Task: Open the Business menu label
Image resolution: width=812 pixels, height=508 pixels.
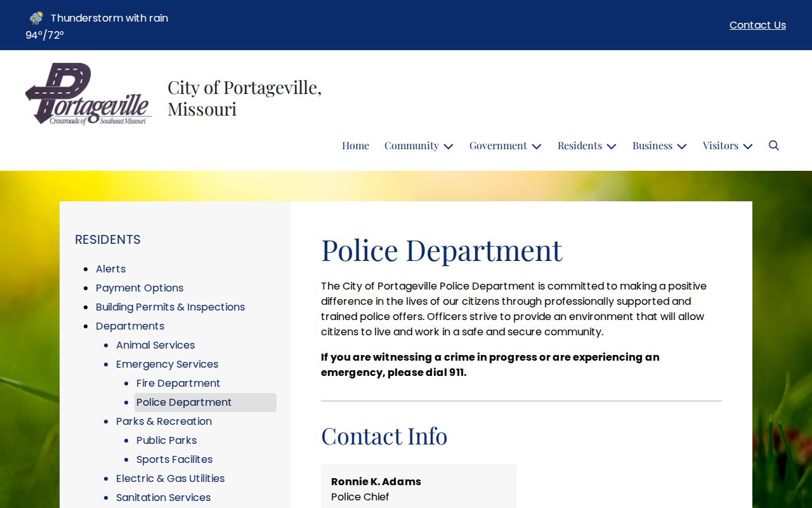Action: [x=652, y=145]
